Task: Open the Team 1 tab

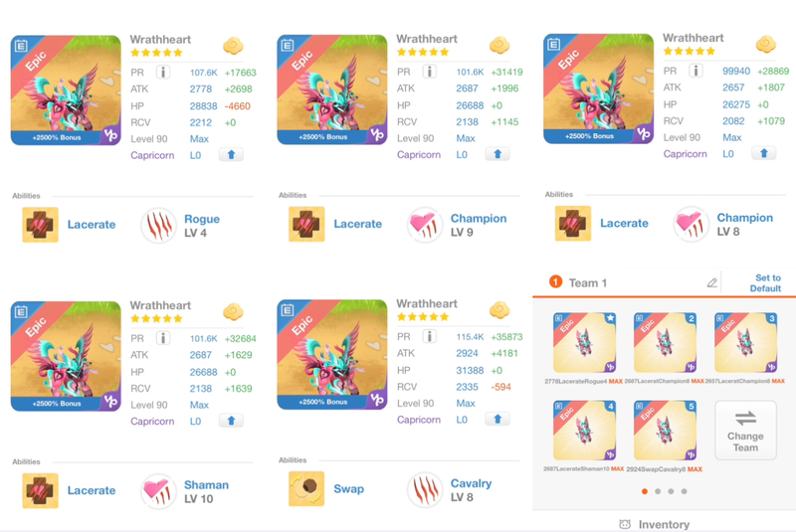Action: (x=579, y=282)
